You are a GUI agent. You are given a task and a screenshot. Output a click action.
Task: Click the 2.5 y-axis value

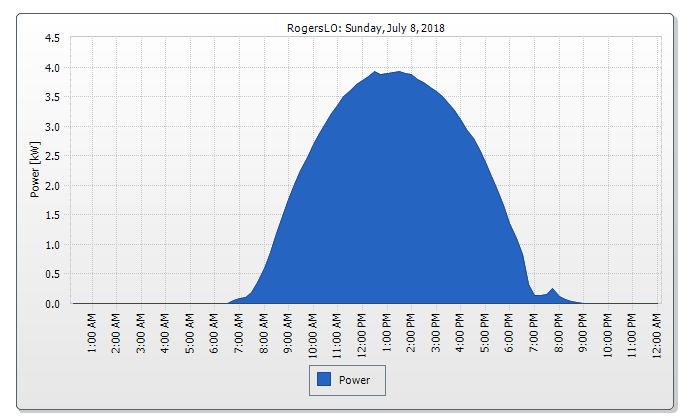[x=52, y=156]
